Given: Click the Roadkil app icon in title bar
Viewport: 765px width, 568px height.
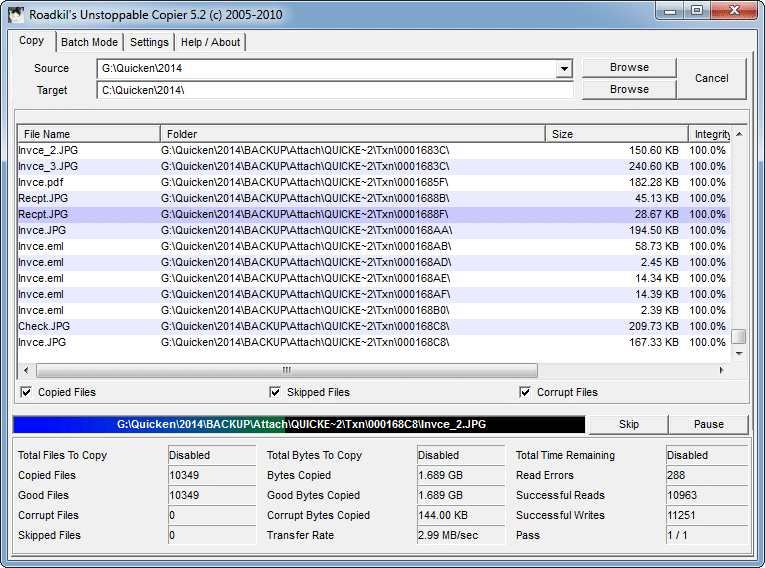Looking at the screenshot, I should pyautogui.click(x=16, y=15).
